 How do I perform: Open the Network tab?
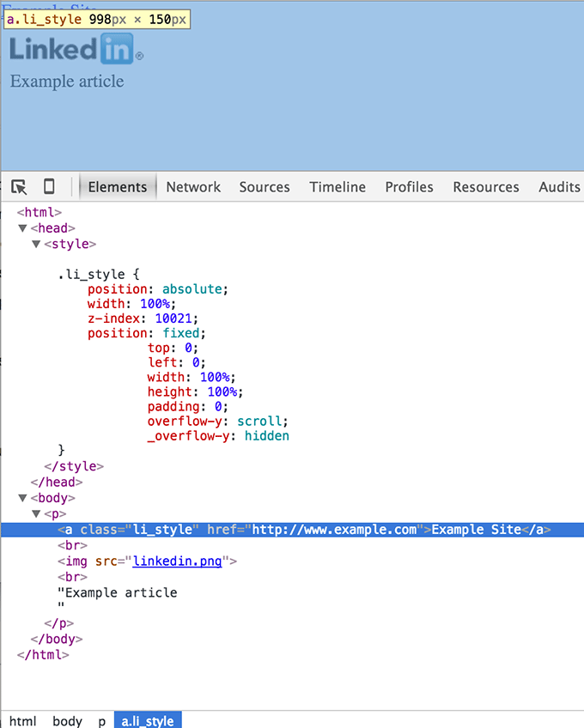point(193,186)
